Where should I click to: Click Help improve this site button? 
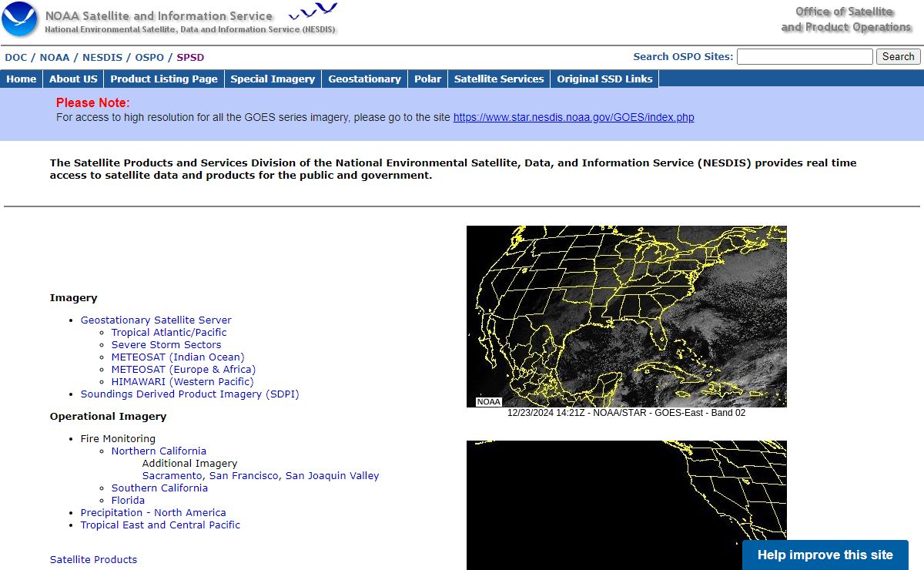(825, 555)
